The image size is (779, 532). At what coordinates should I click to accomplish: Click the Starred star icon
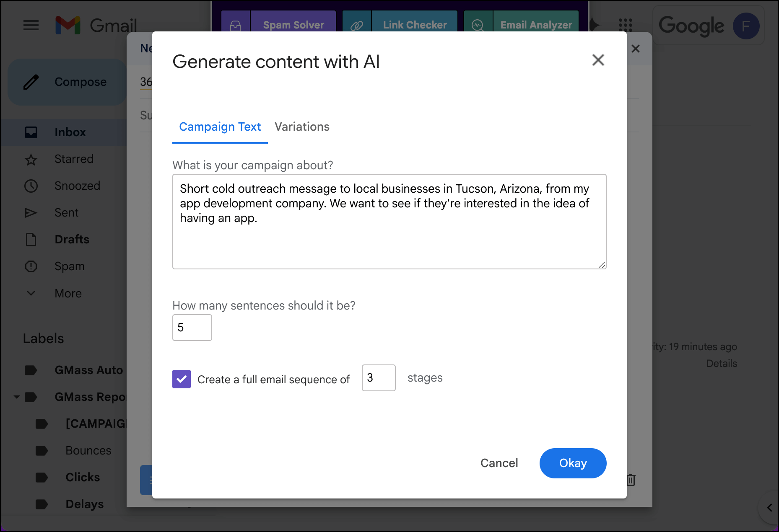(31, 160)
